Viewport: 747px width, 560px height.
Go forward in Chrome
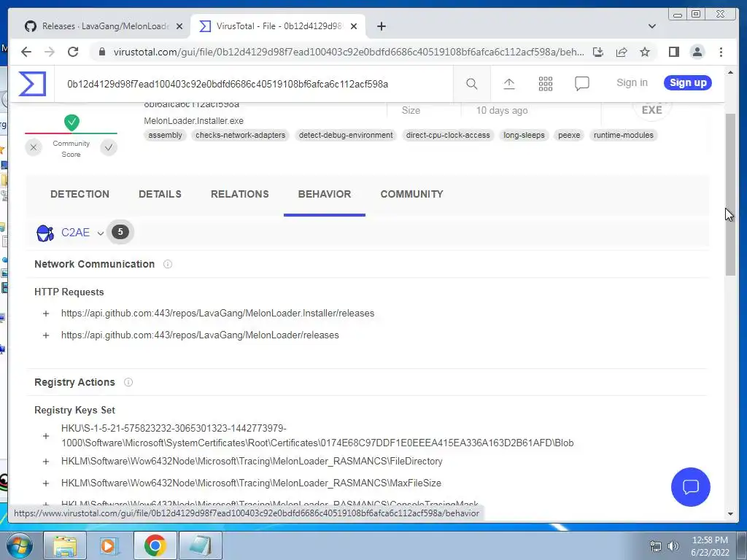pyautogui.click(x=50, y=52)
